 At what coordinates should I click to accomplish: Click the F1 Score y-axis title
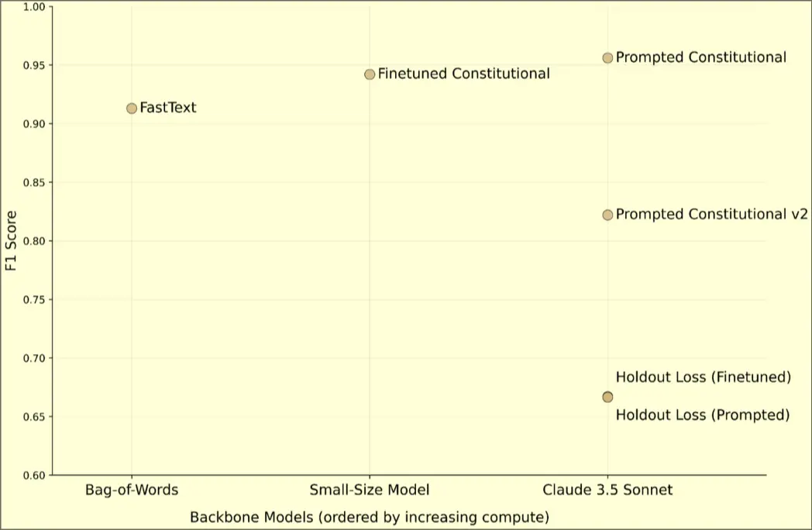tap(11, 240)
